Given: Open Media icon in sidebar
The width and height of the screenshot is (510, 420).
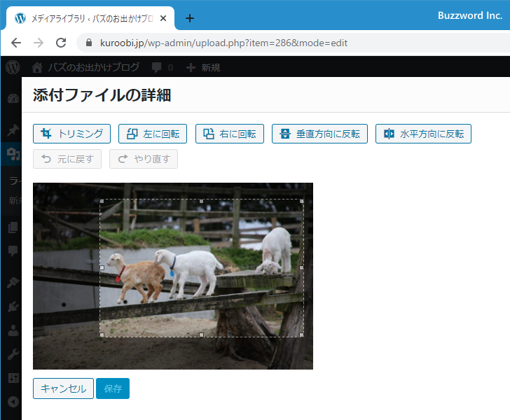Looking at the screenshot, I should click(x=13, y=153).
